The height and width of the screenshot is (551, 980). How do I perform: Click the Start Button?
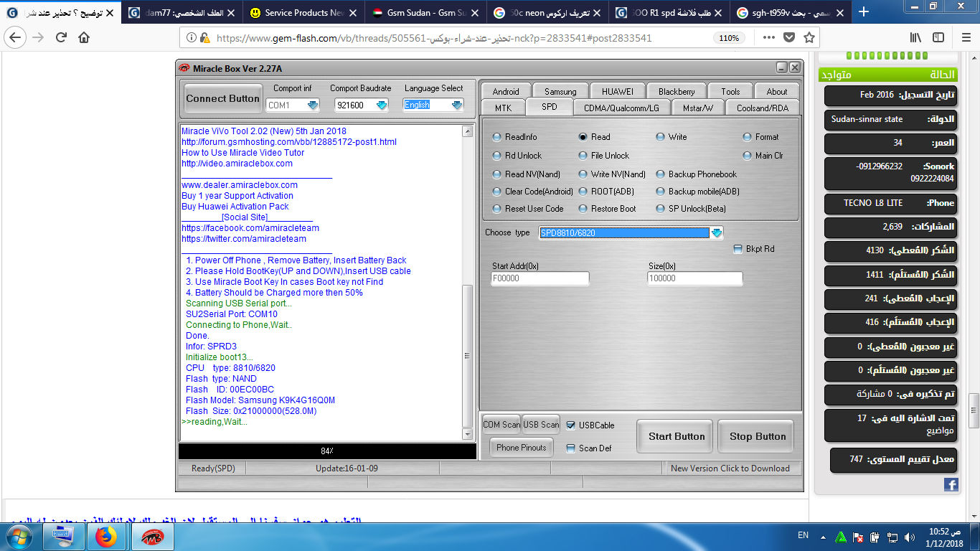(677, 436)
